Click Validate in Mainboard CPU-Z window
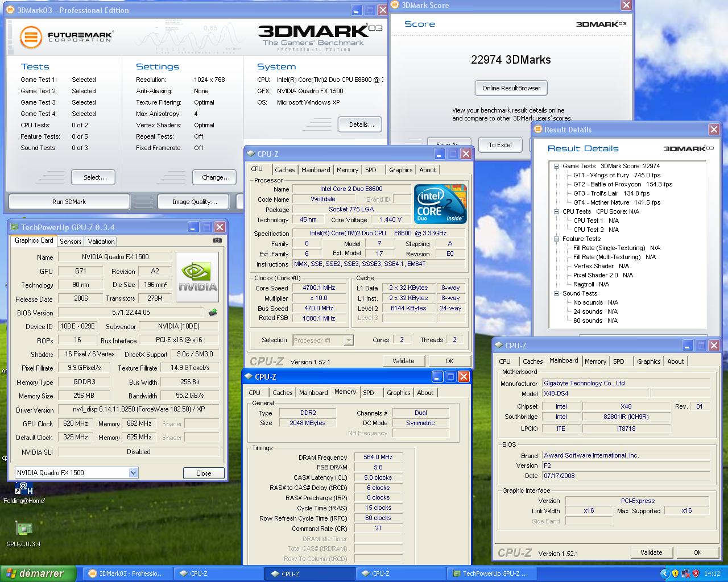 click(651, 552)
